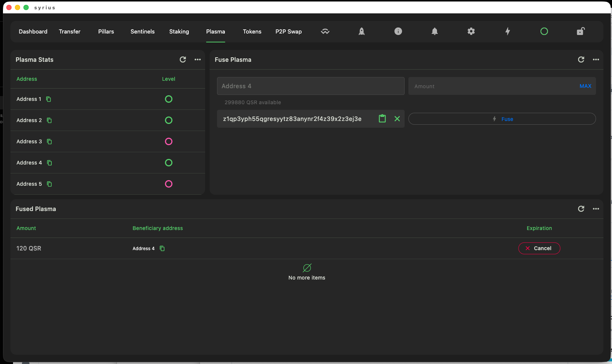Switch to the Transfer tab
Viewport: 612px width, 364px height.
pyautogui.click(x=70, y=32)
